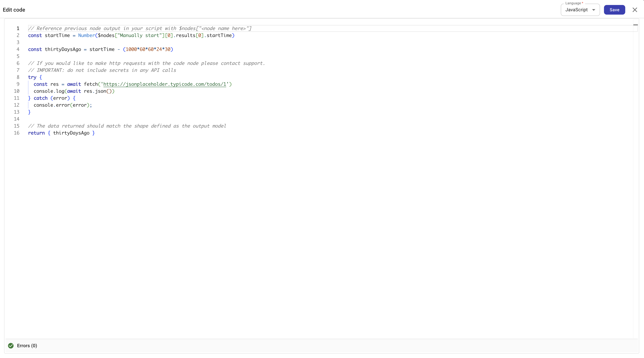
Task: Click the dropdown arrow inside the Language field
Action: pos(594,10)
